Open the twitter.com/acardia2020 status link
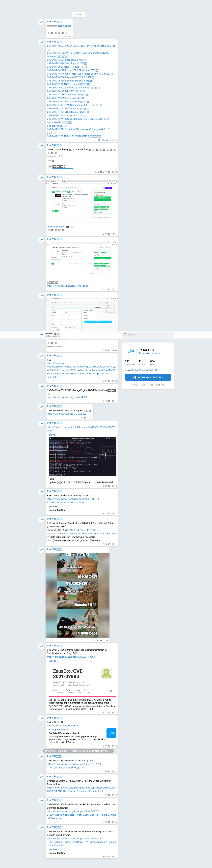Screen dimensions: 212x868 pos(81,429)
